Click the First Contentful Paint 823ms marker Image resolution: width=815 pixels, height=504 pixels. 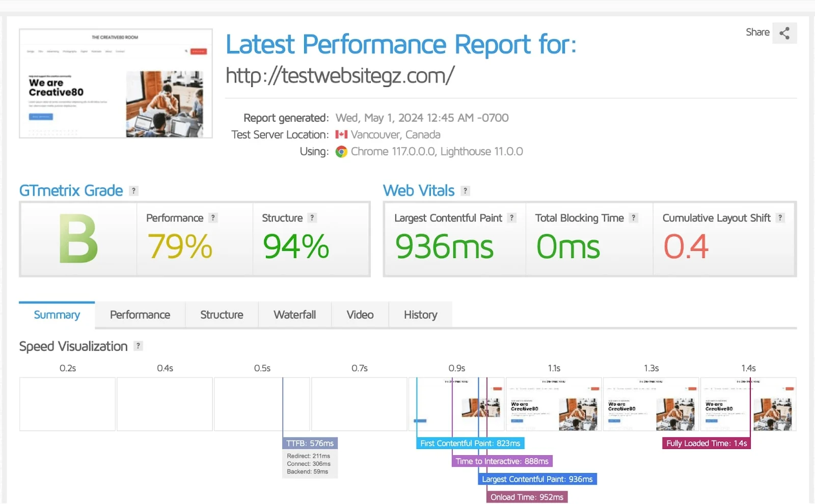tap(470, 443)
